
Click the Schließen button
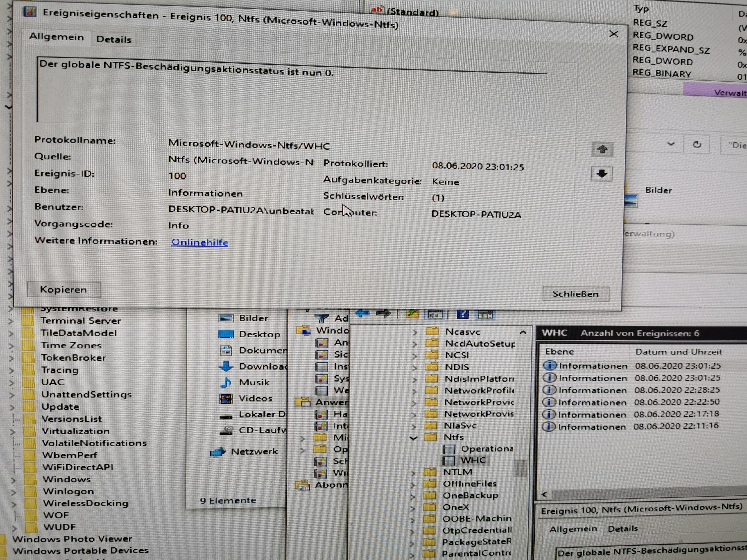(x=576, y=294)
